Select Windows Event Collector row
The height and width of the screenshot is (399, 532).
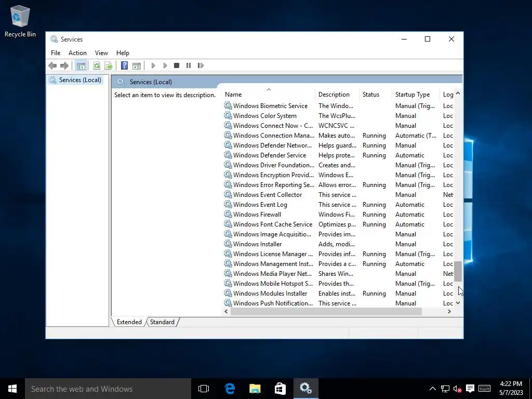coord(339,195)
